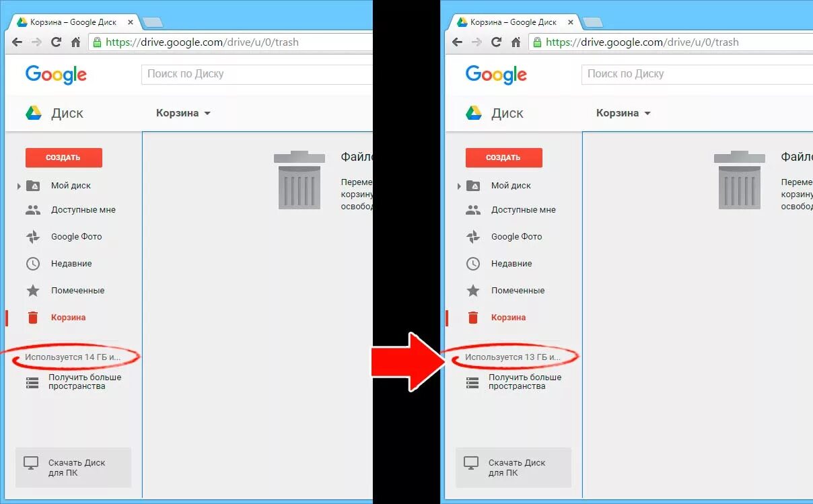Click storage icon beside Получить больше in left window
Viewport: 813px width, 504px height.
point(32,382)
